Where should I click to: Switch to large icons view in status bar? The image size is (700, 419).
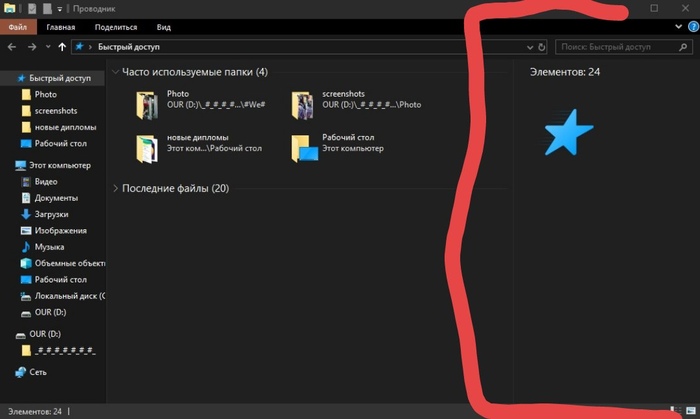point(691,411)
